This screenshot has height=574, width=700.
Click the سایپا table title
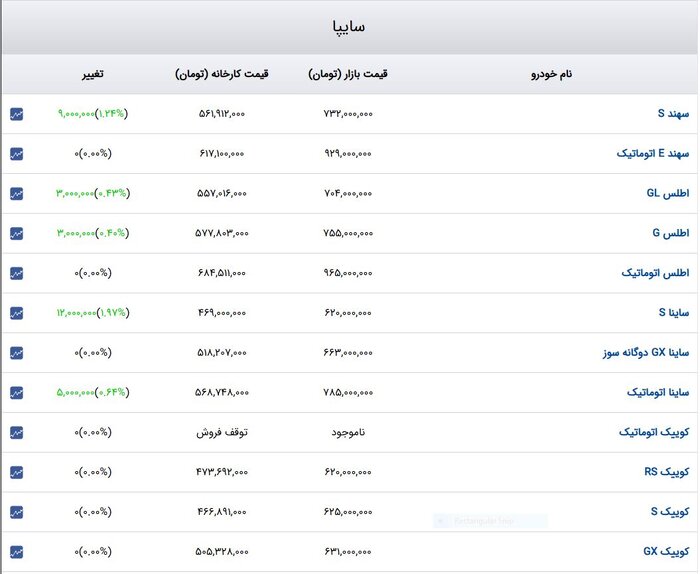point(348,27)
